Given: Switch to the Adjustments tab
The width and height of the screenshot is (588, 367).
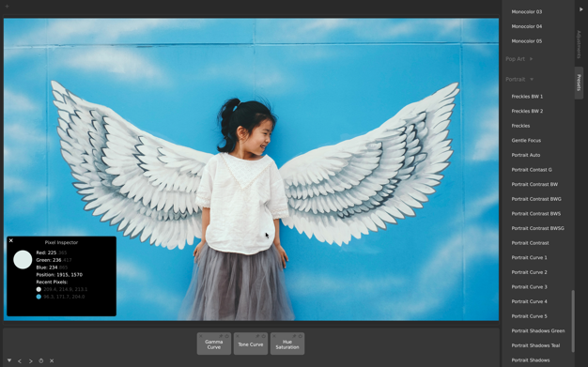Looking at the screenshot, I should coord(579,44).
